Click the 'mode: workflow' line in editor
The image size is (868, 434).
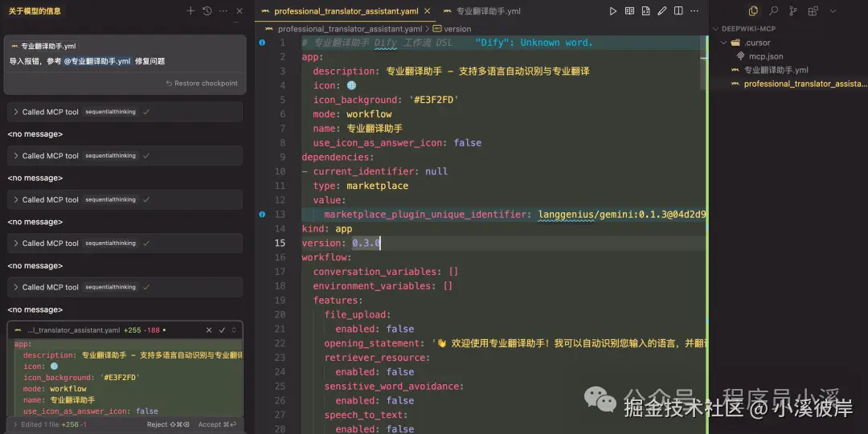(x=352, y=114)
